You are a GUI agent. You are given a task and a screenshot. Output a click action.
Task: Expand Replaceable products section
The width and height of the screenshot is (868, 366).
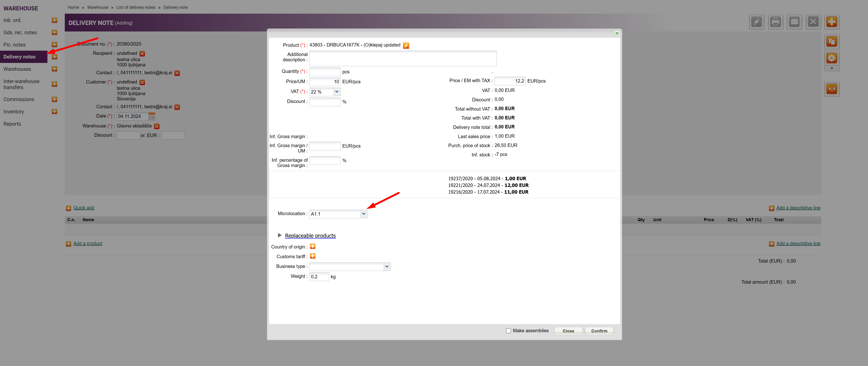pyautogui.click(x=310, y=236)
